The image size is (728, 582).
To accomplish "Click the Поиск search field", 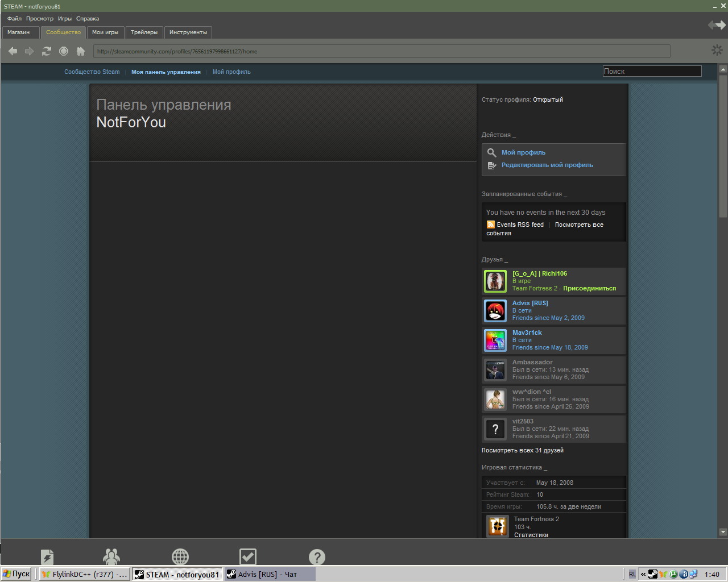I will (x=652, y=71).
